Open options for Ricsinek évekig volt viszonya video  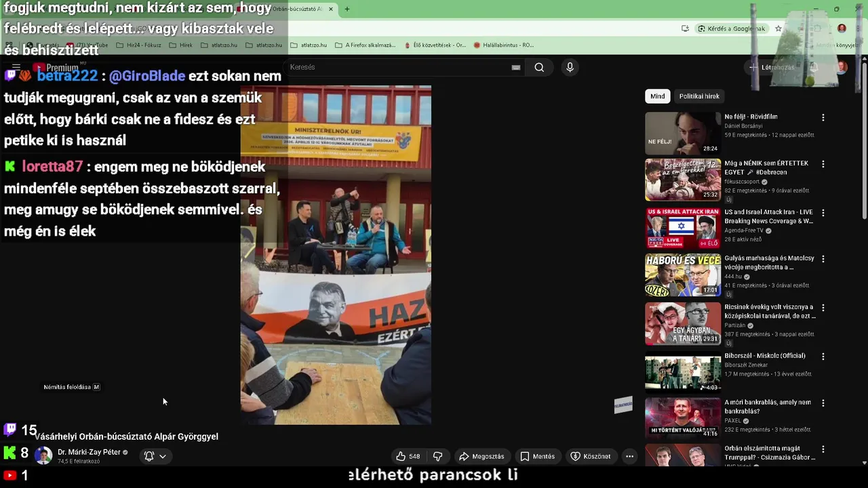(823, 308)
